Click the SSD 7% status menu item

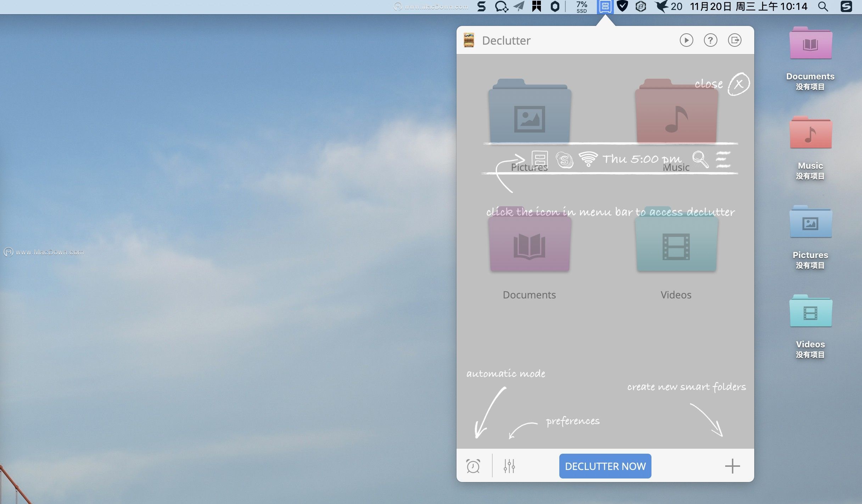pyautogui.click(x=582, y=6)
